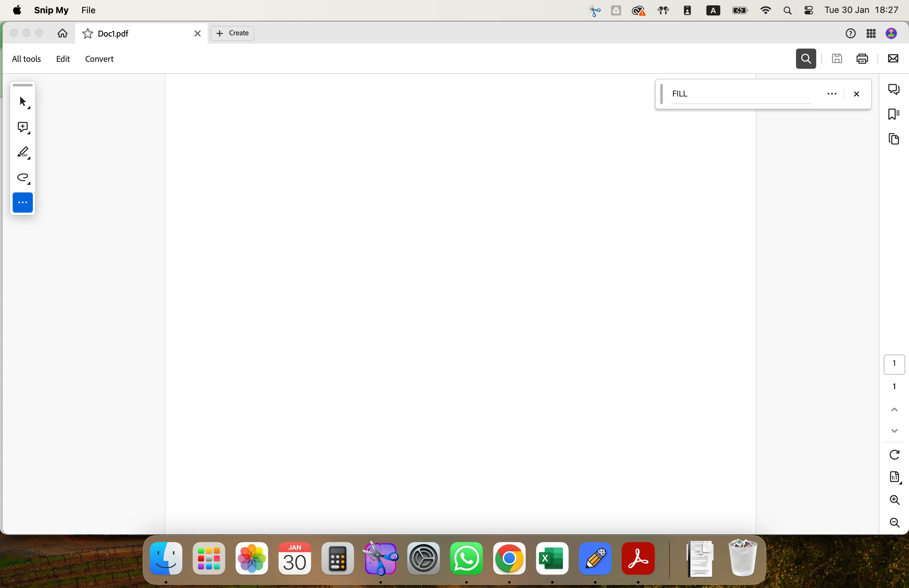Open the comments panel icon
909x588 pixels.
coord(894,89)
